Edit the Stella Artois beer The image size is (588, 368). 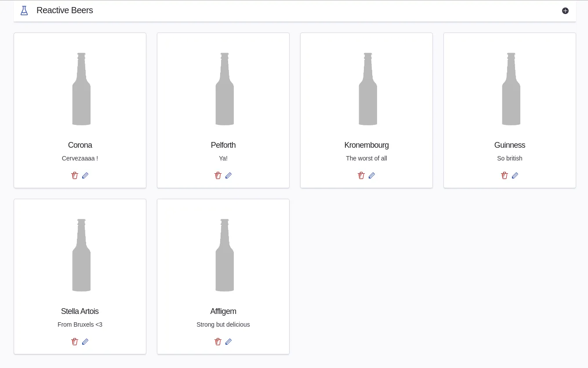(x=85, y=342)
